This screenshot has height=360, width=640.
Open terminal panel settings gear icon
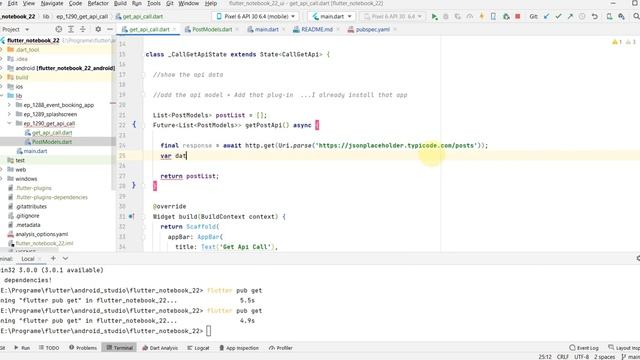[x=638, y=258]
